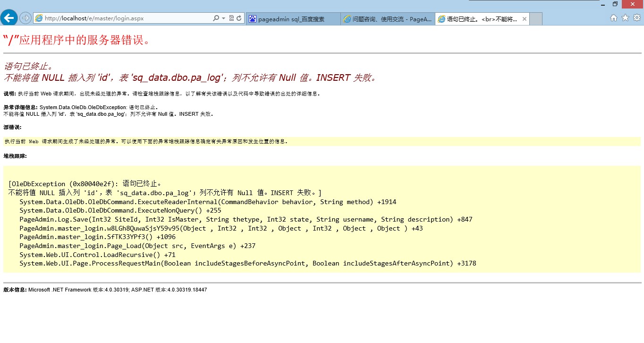
Task: Click the OleDbException stack trace line
Action: coord(85,184)
